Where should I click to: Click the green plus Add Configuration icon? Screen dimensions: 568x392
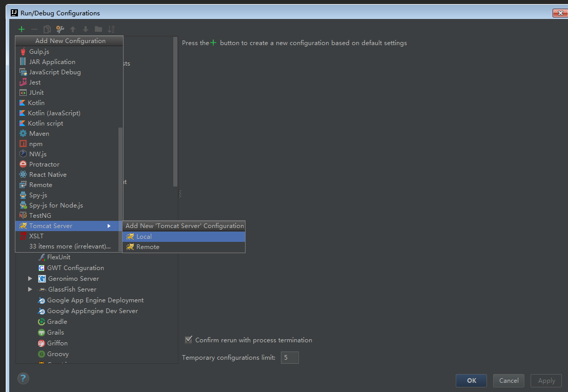coord(22,29)
